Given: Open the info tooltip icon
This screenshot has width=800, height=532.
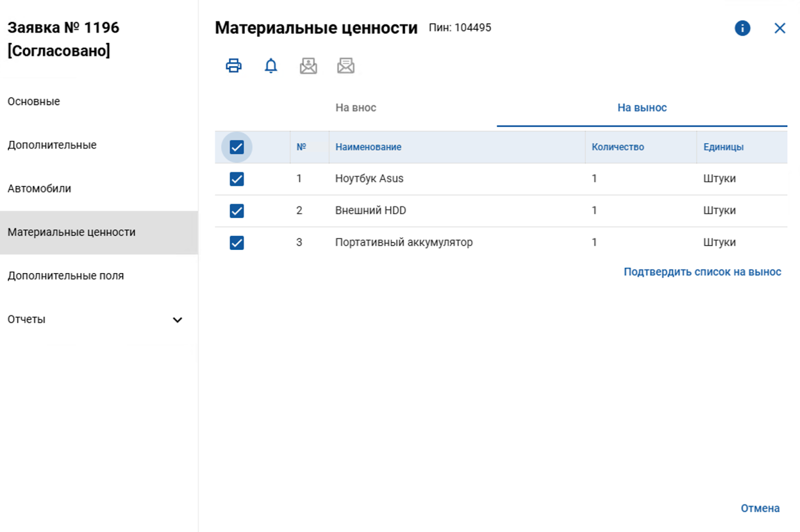Looking at the screenshot, I should click(x=742, y=28).
